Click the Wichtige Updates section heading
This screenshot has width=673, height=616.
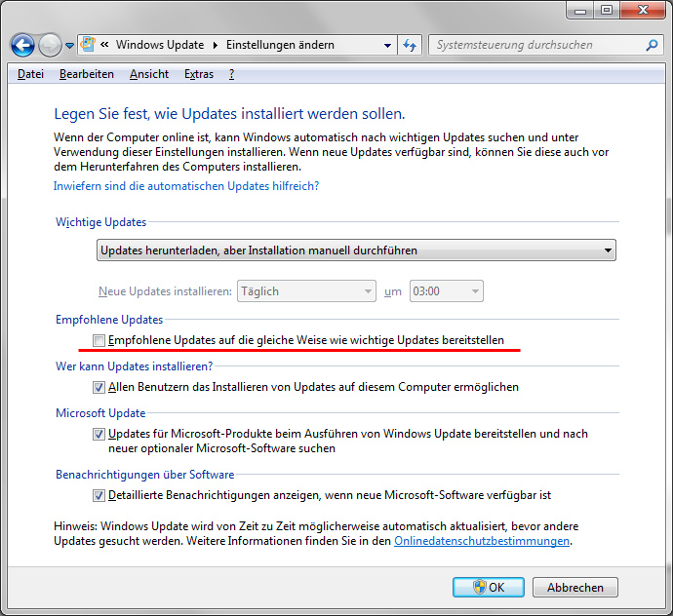coord(100,222)
